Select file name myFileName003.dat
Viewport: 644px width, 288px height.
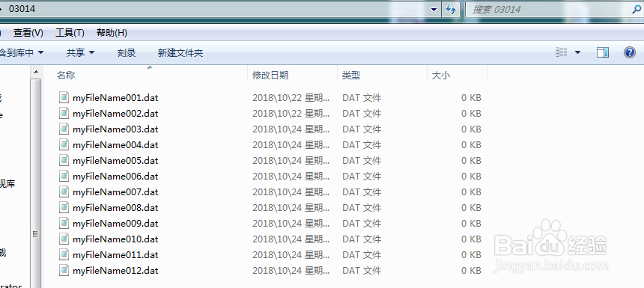tap(115, 129)
